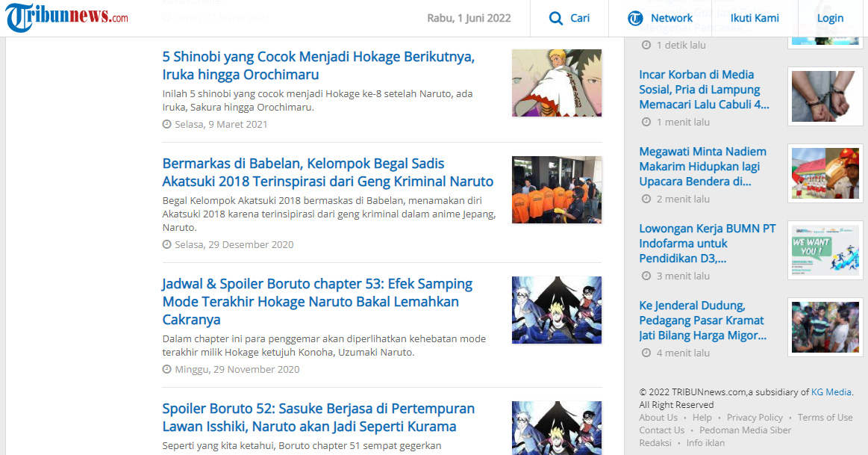
Task: Open the Terms of Use footer link
Action: coord(825,418)
